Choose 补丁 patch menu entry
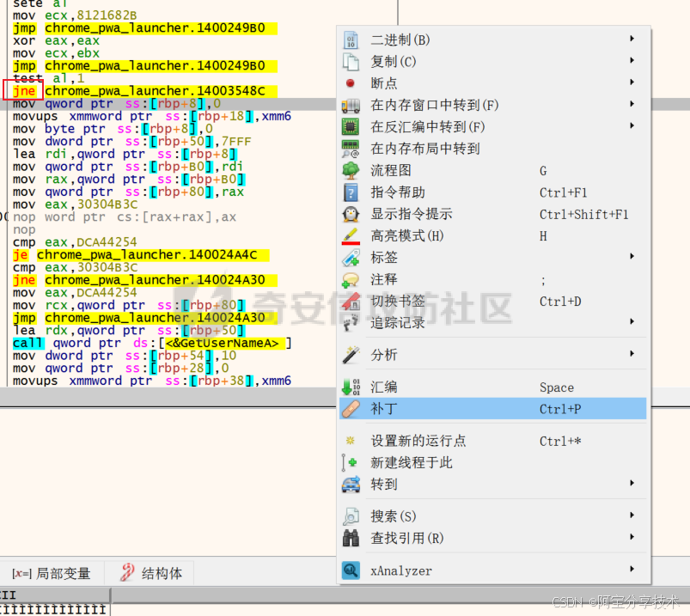Viewport: 690px width, 616px height. [x=493, y=409]
